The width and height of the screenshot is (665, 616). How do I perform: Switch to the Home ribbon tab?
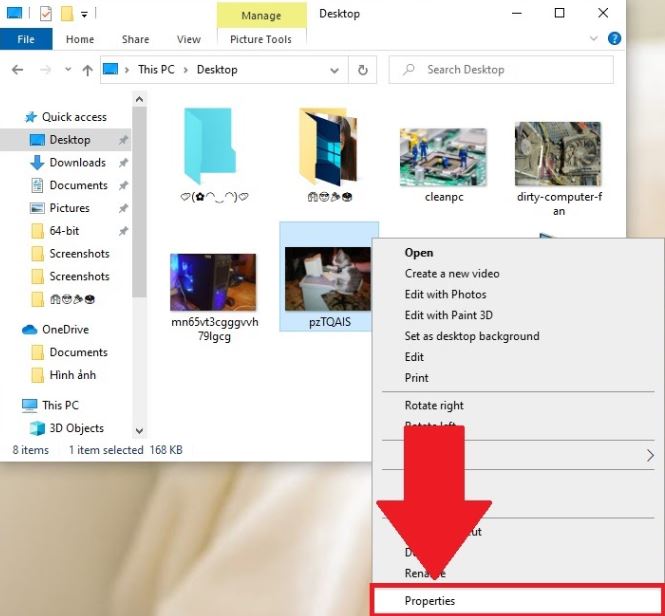(80, 39)
